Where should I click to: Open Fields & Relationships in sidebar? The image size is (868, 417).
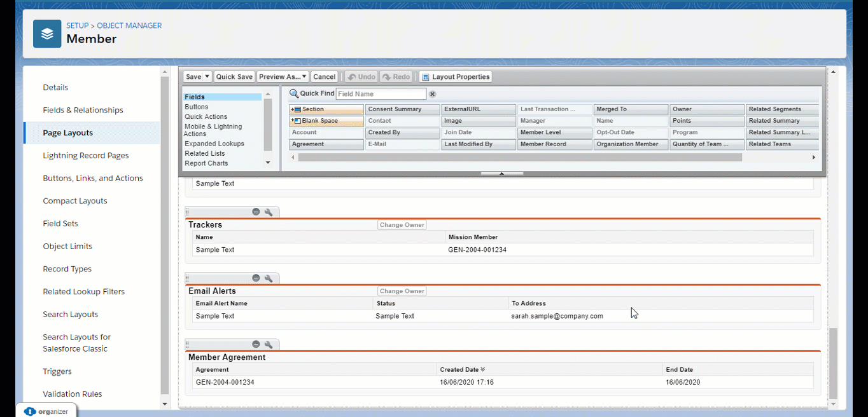83,110
